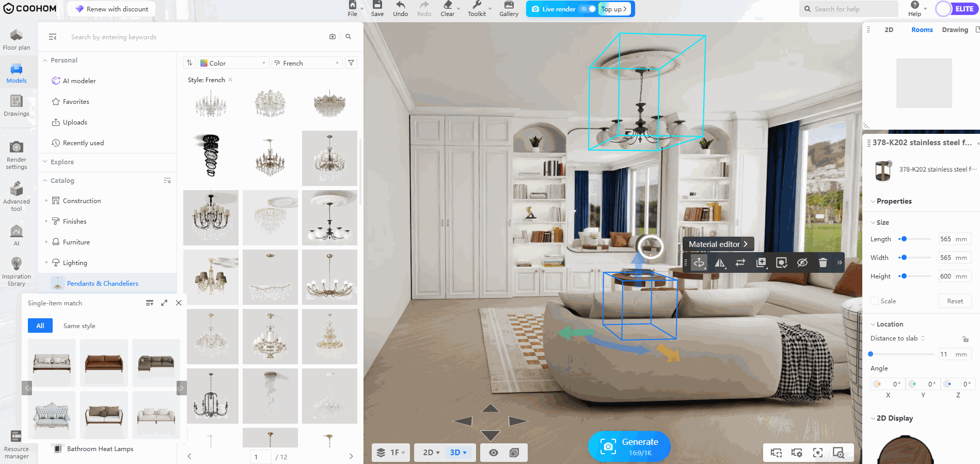Switch to the Rooms tab
Viewport: 980px width, 464px height.
922,29
